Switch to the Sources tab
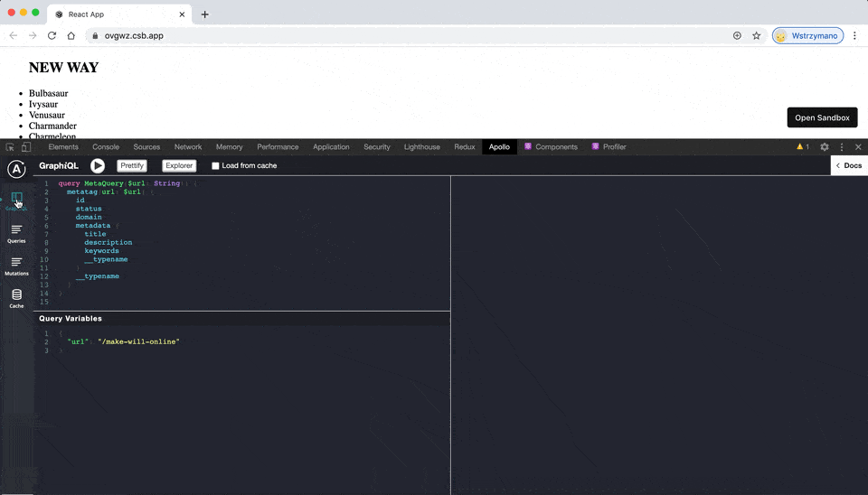This screenshot has width=868, height=495. pos(146,147)
